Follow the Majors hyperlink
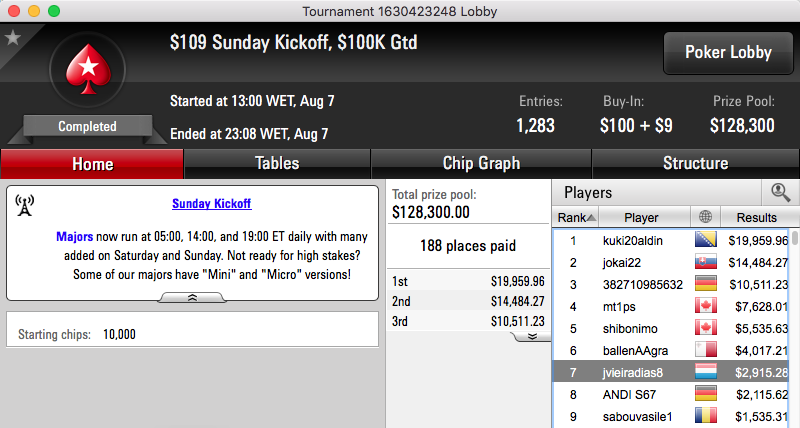Screen dimensions: 800x428 74,237
